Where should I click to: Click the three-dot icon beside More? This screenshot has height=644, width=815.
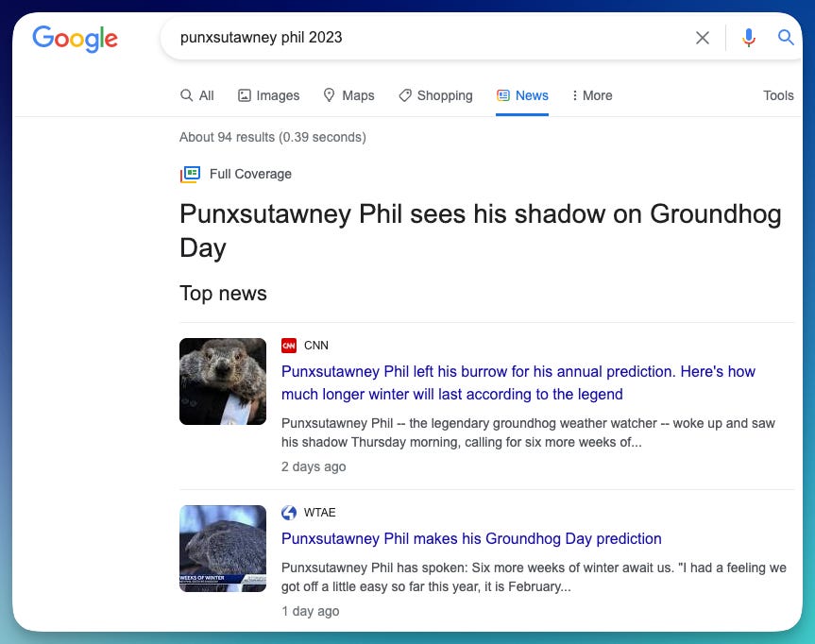click(x=574, y=95)
